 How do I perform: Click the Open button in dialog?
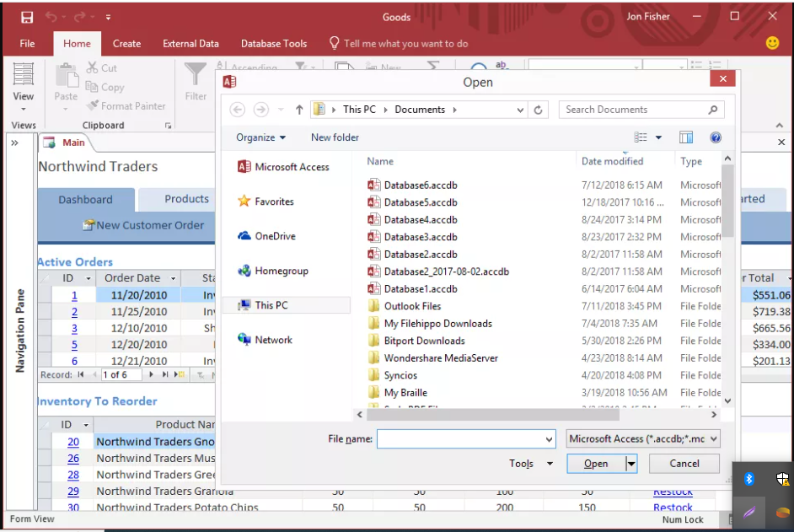(x=596, y=464)
